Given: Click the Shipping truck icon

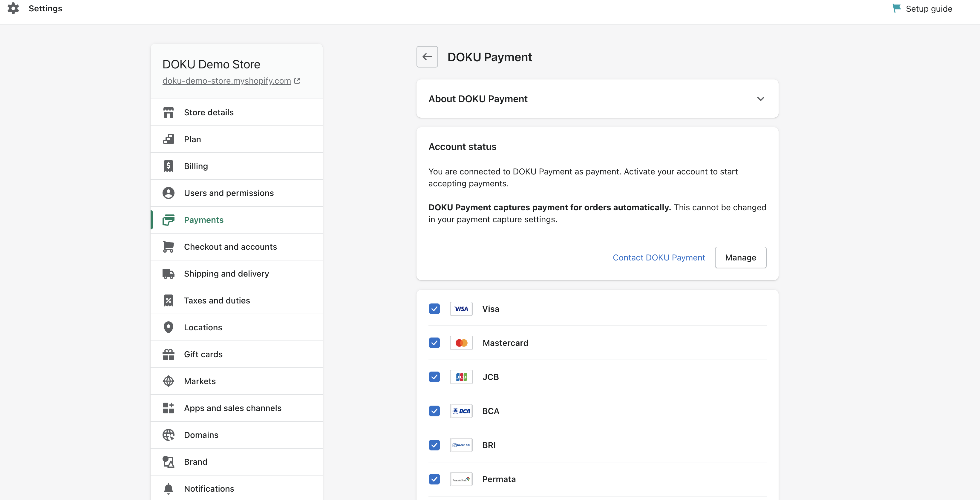Looking at the screenshot, I should click(169, 274).
